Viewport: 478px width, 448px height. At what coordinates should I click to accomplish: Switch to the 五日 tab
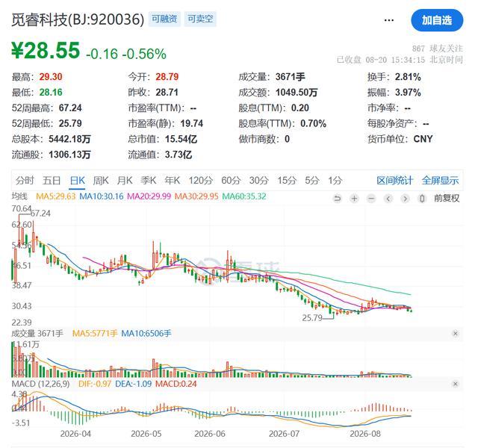(52, 181)
